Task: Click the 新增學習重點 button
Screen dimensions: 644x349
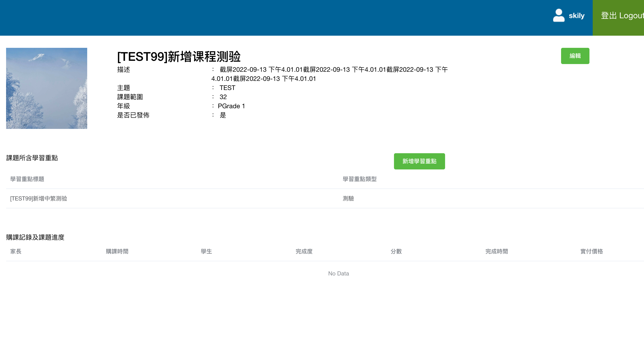Action: click(x=419, y=161)
